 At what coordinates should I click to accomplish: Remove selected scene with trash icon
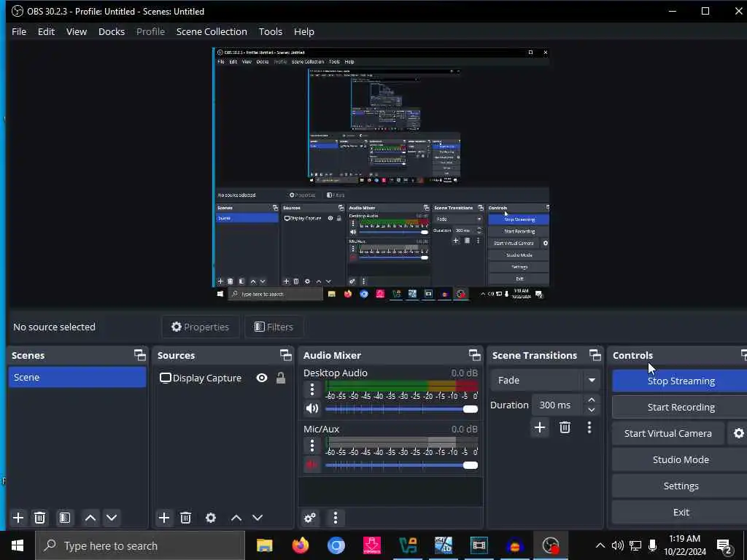(40, 518)
